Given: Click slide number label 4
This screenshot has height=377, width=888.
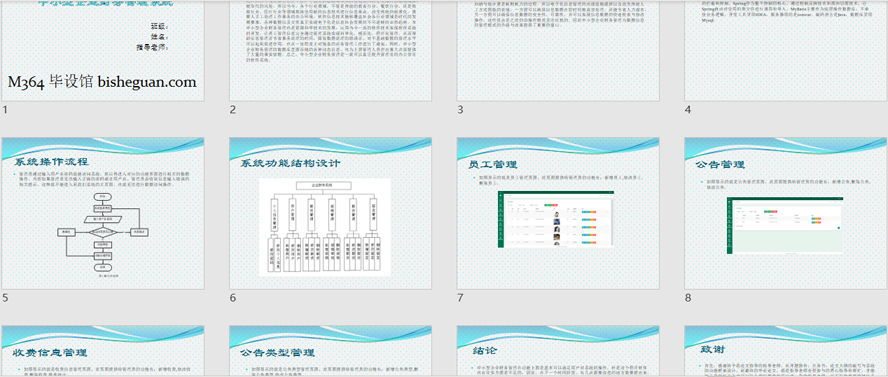Looking at the screenshot, I should tap(688, 110).
